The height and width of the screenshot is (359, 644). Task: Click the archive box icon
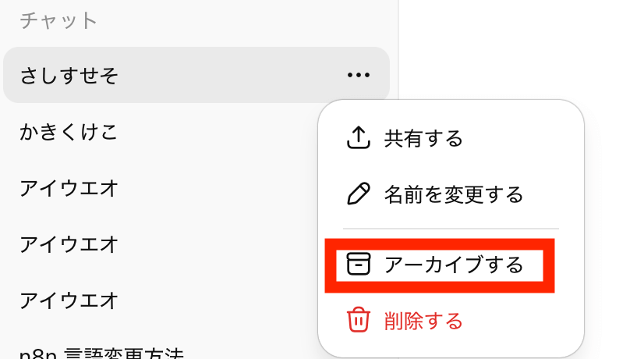click(358, 264)
